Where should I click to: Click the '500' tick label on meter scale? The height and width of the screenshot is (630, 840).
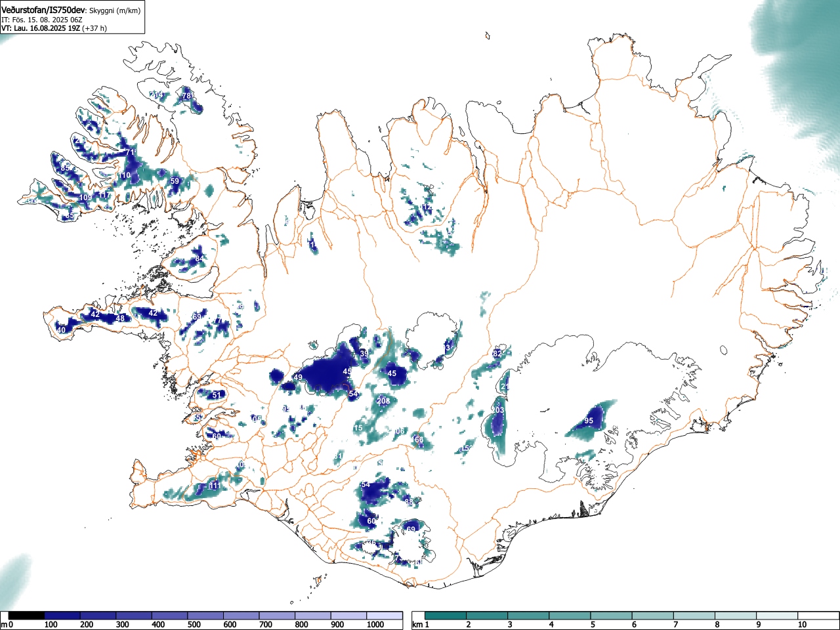tap(194, 625)
